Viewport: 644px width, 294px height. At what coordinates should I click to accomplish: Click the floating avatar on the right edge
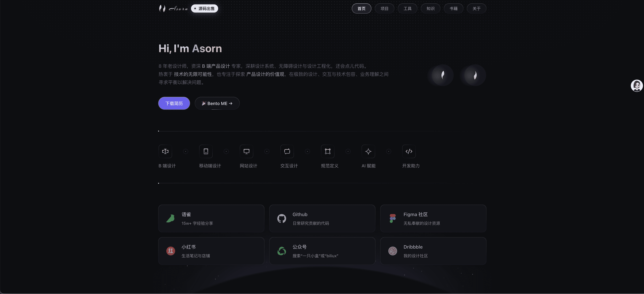(x=637, y=86)
